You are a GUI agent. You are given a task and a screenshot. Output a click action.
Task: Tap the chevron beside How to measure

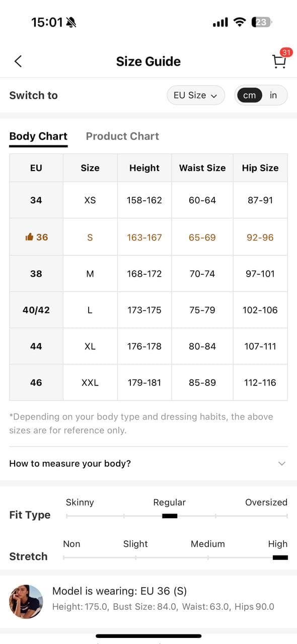point(282,463)
